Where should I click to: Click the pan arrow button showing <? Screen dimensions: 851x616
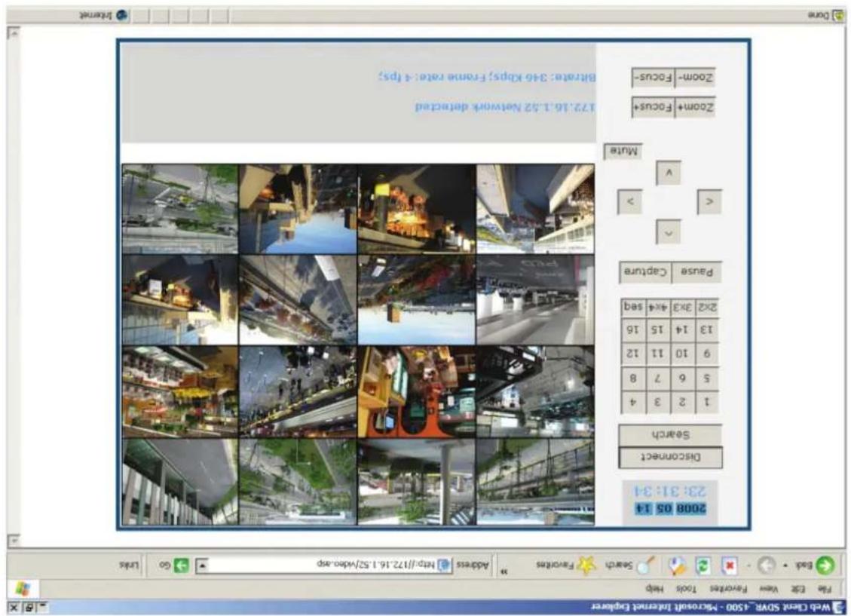pyautogui.click(x=629, y=201)
